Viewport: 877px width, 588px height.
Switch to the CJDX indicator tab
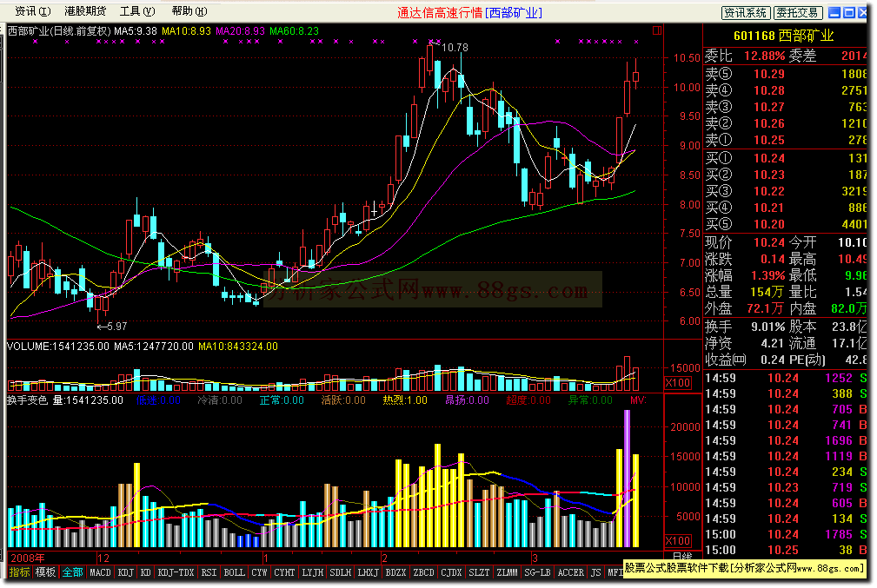tap(451, 572)
